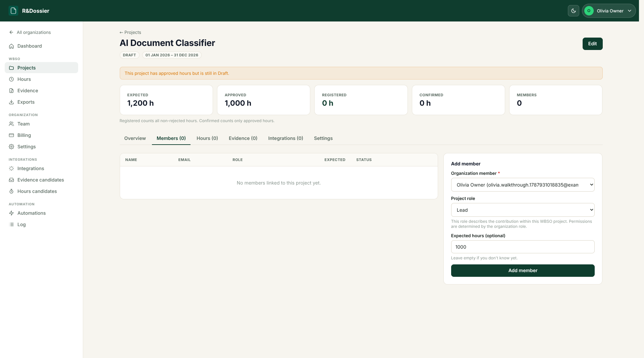Click the Projects folder icon in sidebar
Viewport: 644px width, 358px height.
point(11,68)
